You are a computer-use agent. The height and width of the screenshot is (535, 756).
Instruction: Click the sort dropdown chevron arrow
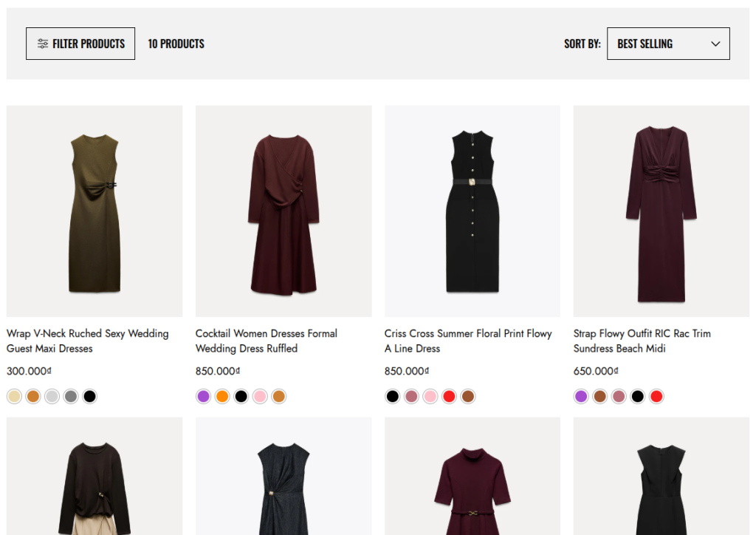pyautogui.click(x=715, y=44)
